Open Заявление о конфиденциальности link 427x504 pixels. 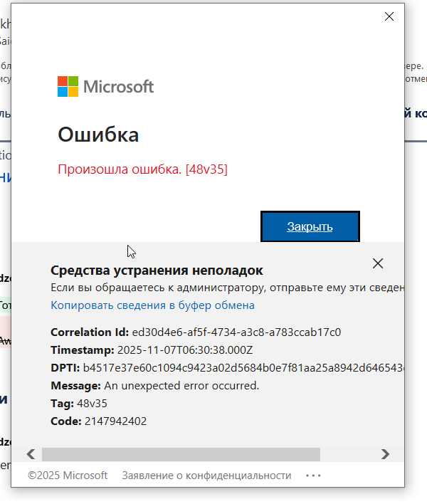click(x=206, y=476)
